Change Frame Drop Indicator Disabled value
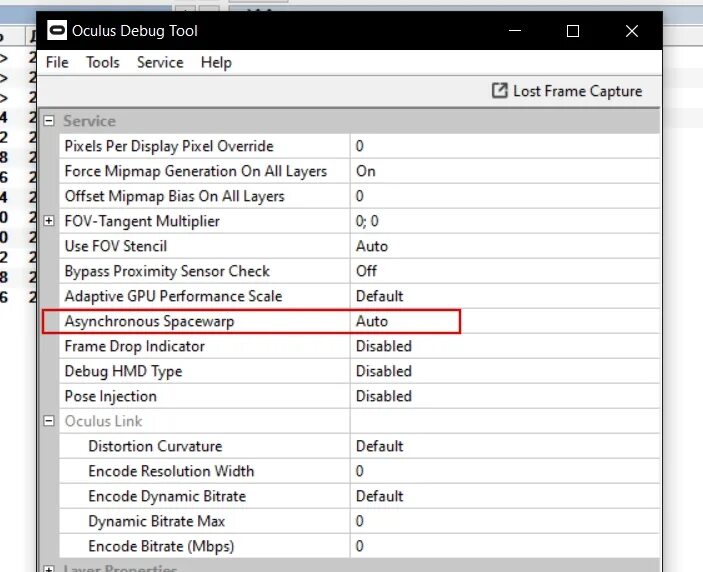The height and width of the screenshot is (572, 703). [x=505, y=346]
